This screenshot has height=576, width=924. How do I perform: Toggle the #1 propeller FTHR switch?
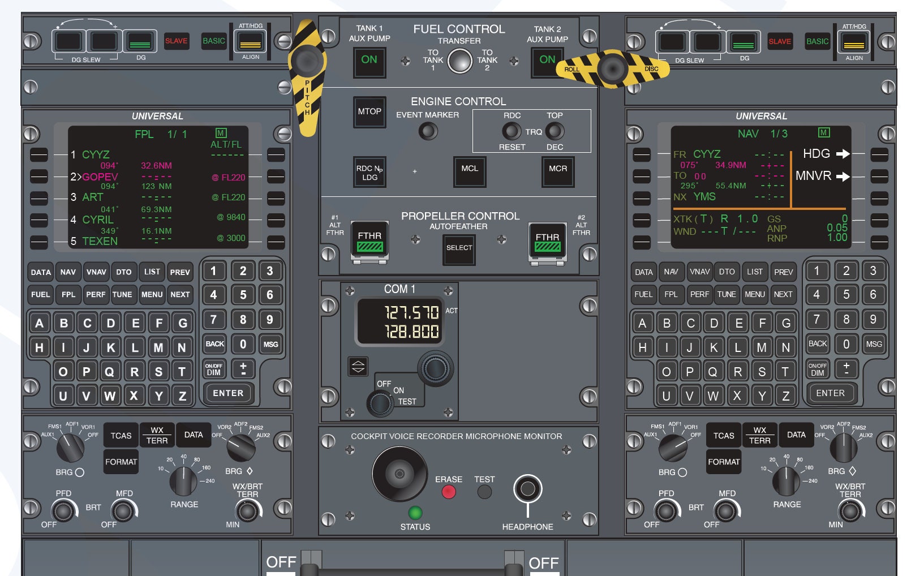(x=371, y=238)
